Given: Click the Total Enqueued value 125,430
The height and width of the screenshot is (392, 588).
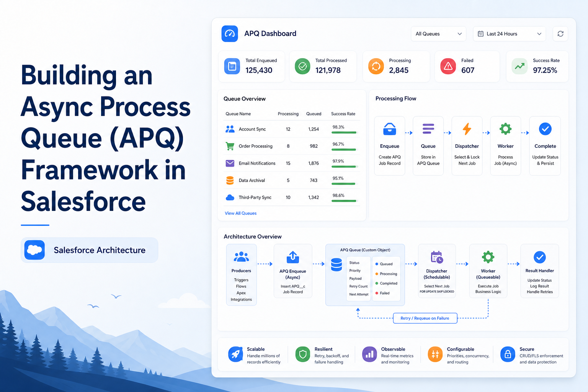Looking at the screenshot, I should [x=259, y=70].
